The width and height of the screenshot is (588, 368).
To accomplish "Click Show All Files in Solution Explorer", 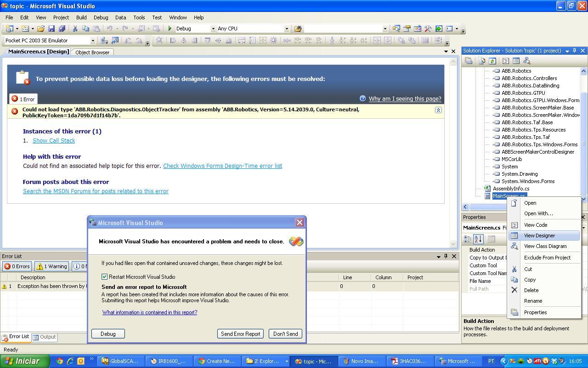I will coord(482,61).
